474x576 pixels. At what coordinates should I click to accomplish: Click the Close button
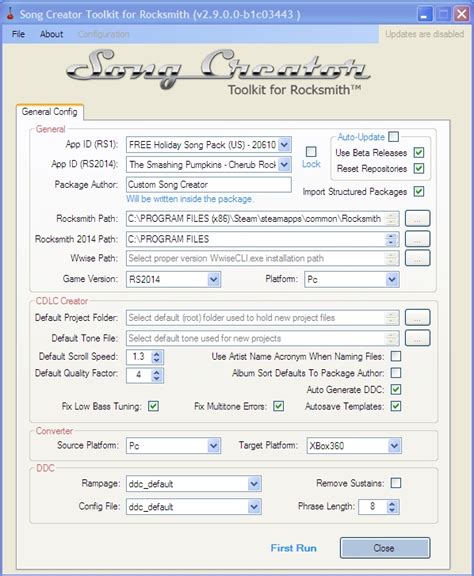(x=385, y=548)
